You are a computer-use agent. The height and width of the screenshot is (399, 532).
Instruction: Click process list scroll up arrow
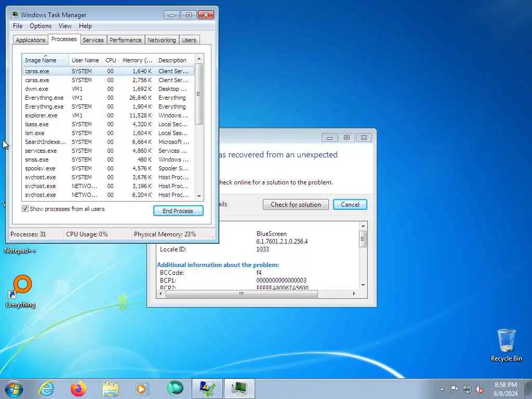tap(199, 59)
